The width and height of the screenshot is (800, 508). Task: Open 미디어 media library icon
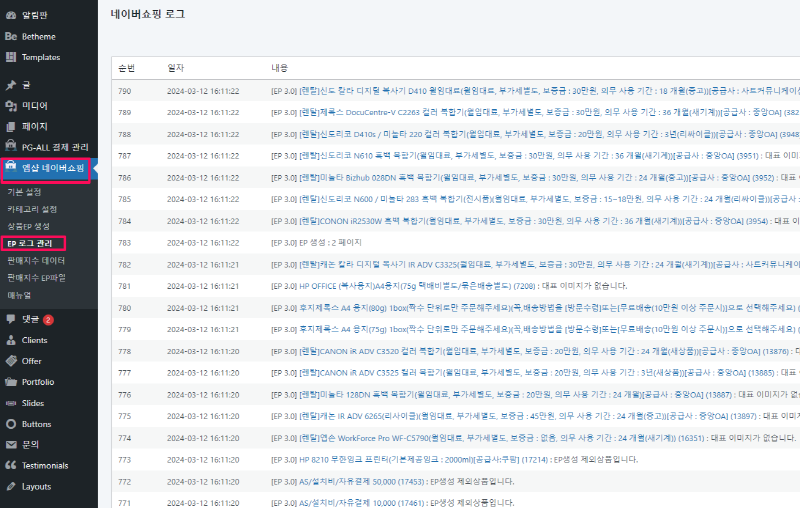[x=11, y=106]
